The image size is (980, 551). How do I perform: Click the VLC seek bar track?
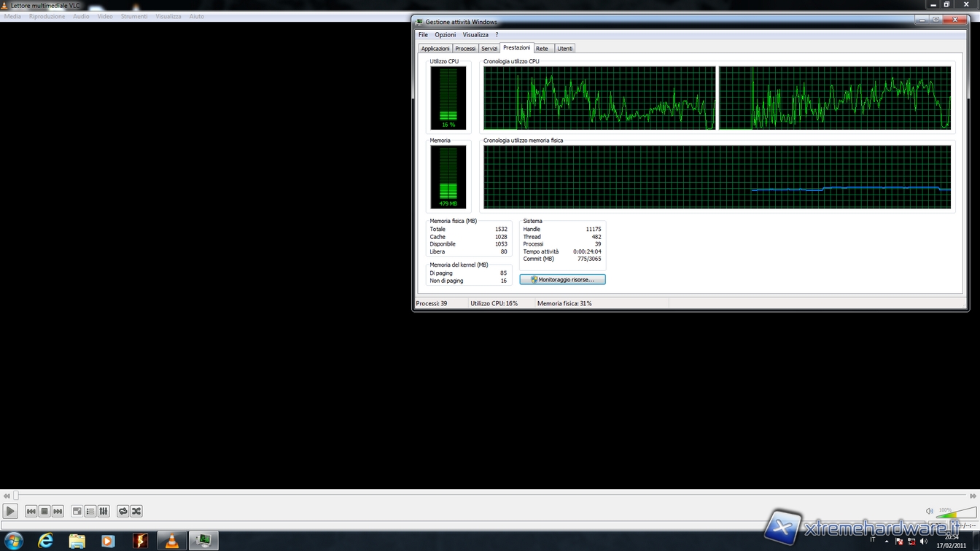coord(489,496)
